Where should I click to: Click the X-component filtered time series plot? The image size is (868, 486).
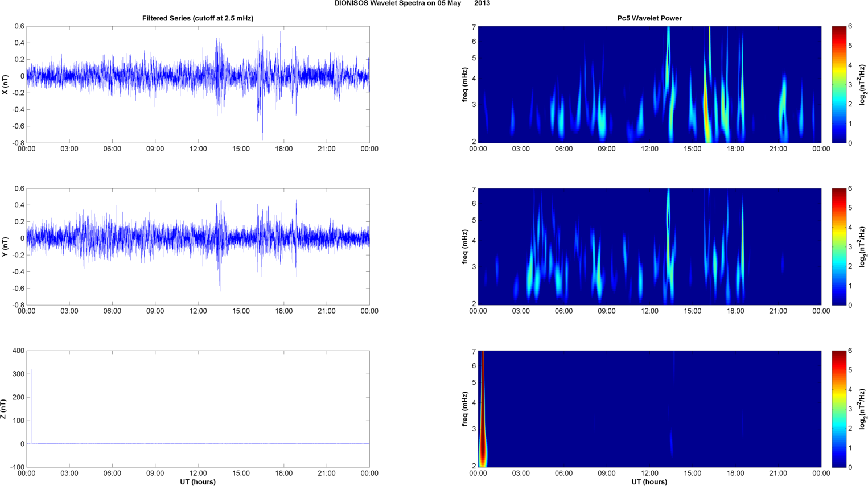point(198,84)
